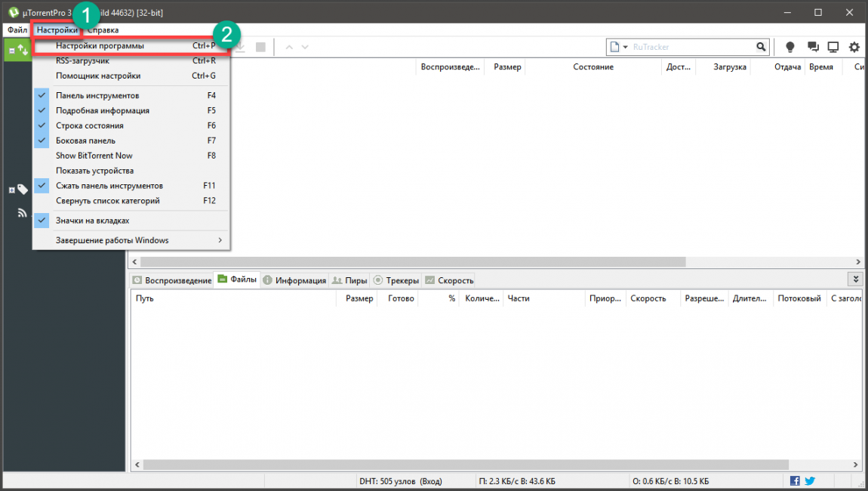Open the Справка menu
The height and width of the screenshot is (491, 868).
(103, 29)
